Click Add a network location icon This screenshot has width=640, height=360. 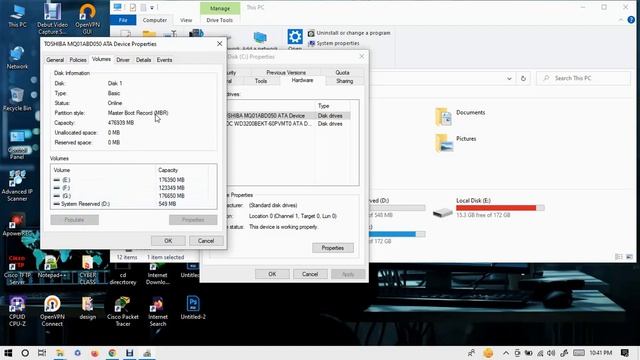click(260, 39)
